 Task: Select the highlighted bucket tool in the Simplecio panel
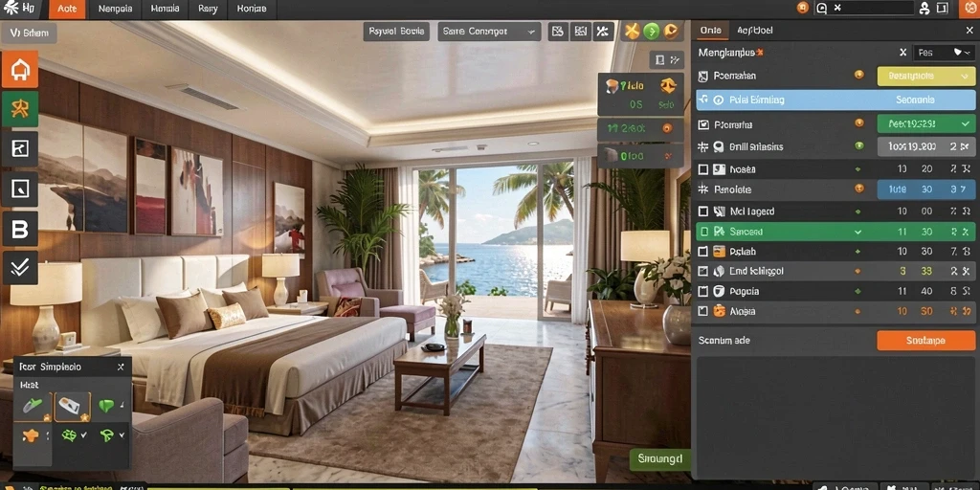pyautogui.click(x=73, y=407)
